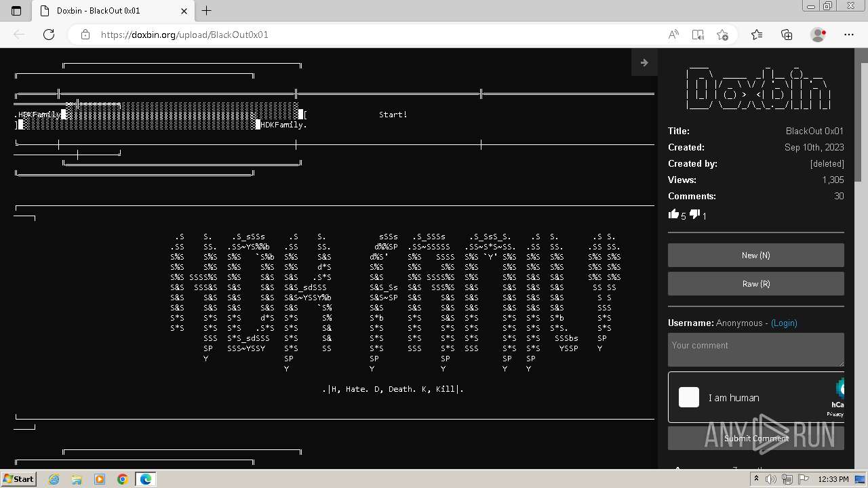The image size is (868, 488).
Task: Open the Windows Start menu
Action: (x=19, y=479)
